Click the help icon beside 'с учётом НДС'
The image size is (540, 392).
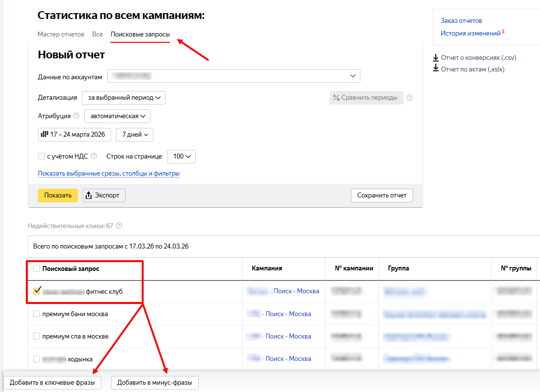coord(93,156)
